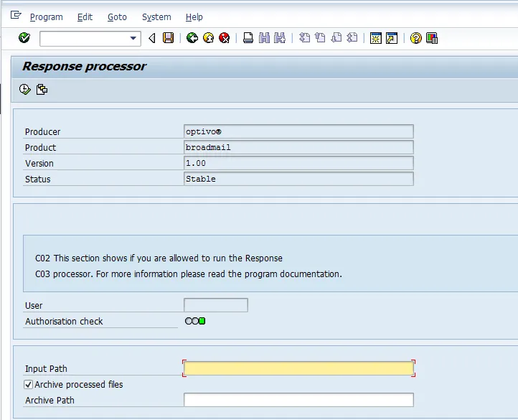
Task: Click the Version field showing 1.00
Action: [298, 163]
